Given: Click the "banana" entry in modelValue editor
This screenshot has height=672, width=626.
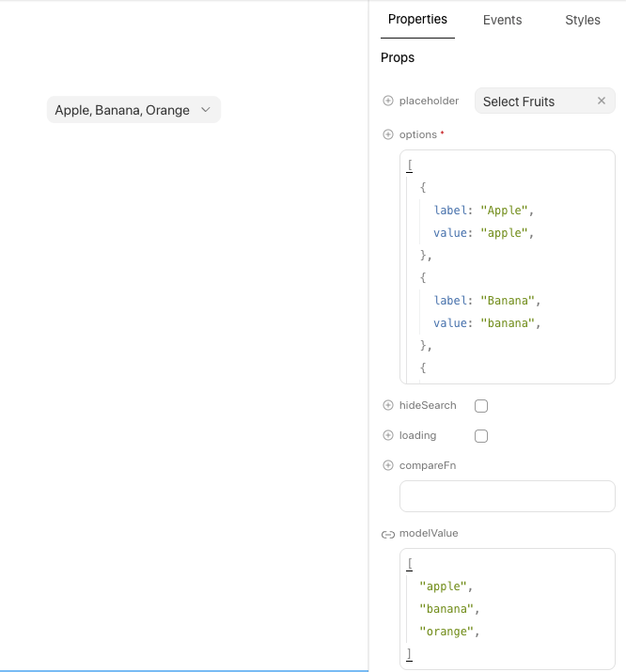Looking at the screenshot, I should coord(446,609).
